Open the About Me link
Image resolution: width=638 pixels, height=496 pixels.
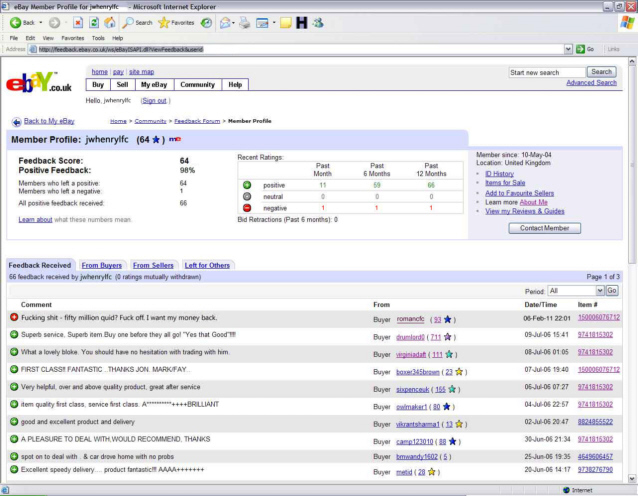pyautogui.click(x=533, y=202)
